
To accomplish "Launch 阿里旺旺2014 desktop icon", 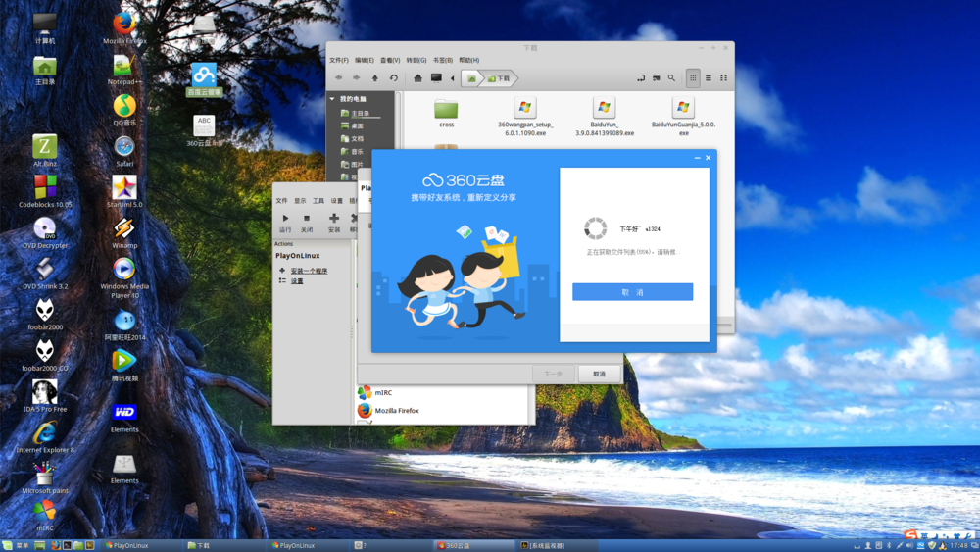I will (124, 326).
